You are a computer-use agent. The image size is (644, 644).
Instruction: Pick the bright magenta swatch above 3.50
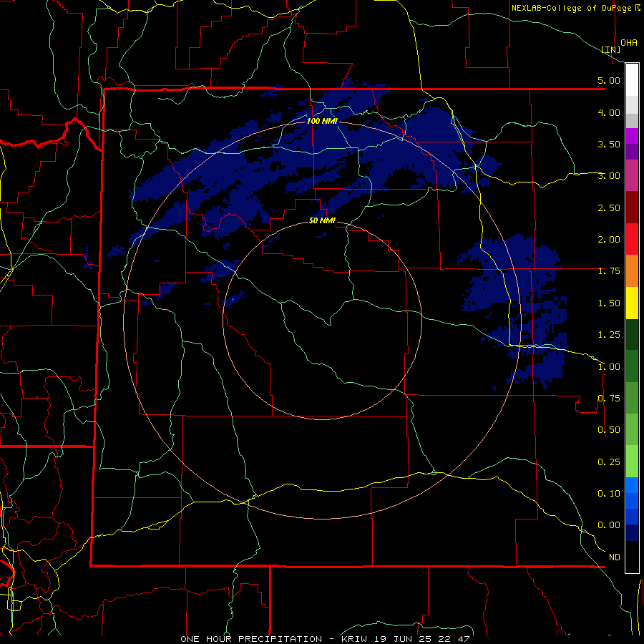pos(632,136)
